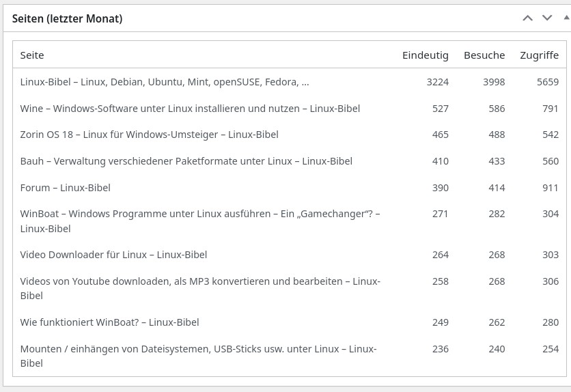Select Video Downloader für Linux entry
Image resolution: width=571 pixels, height=392 pixels.
coord(113,255)
